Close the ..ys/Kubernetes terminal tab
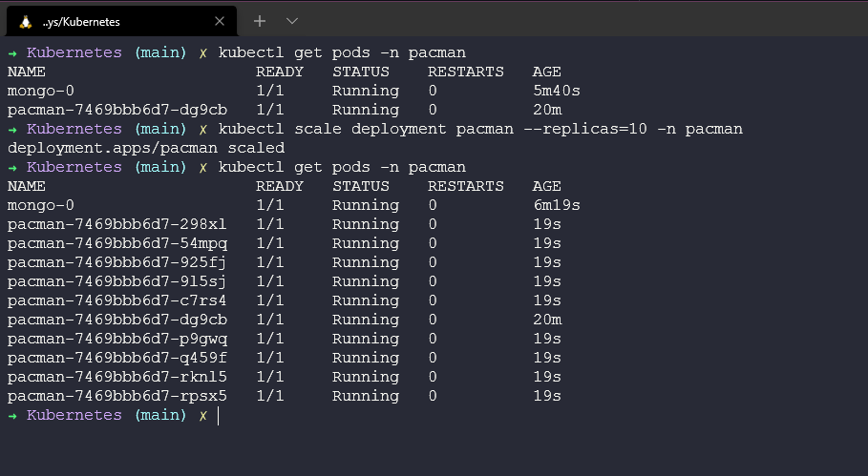 pos(219,21)
